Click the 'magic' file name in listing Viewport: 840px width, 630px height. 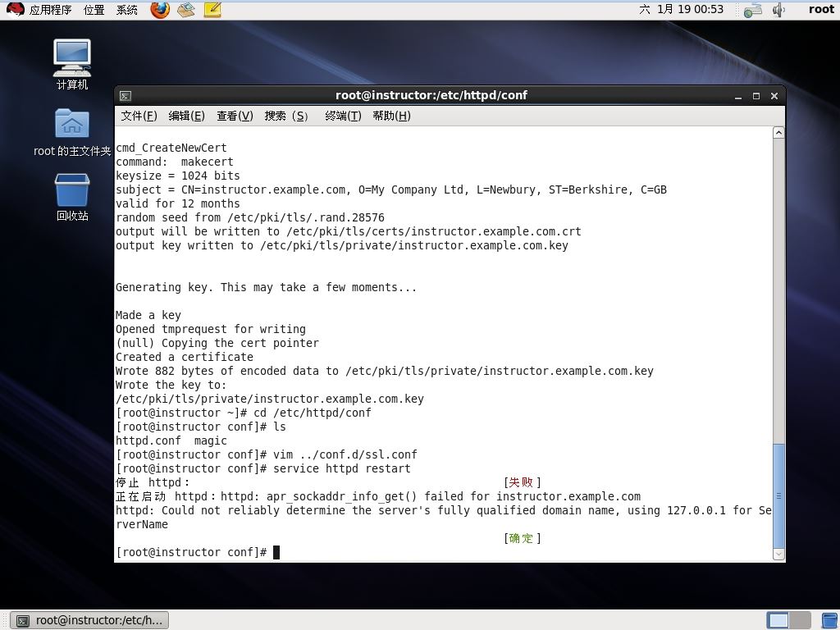coord(211,441)
